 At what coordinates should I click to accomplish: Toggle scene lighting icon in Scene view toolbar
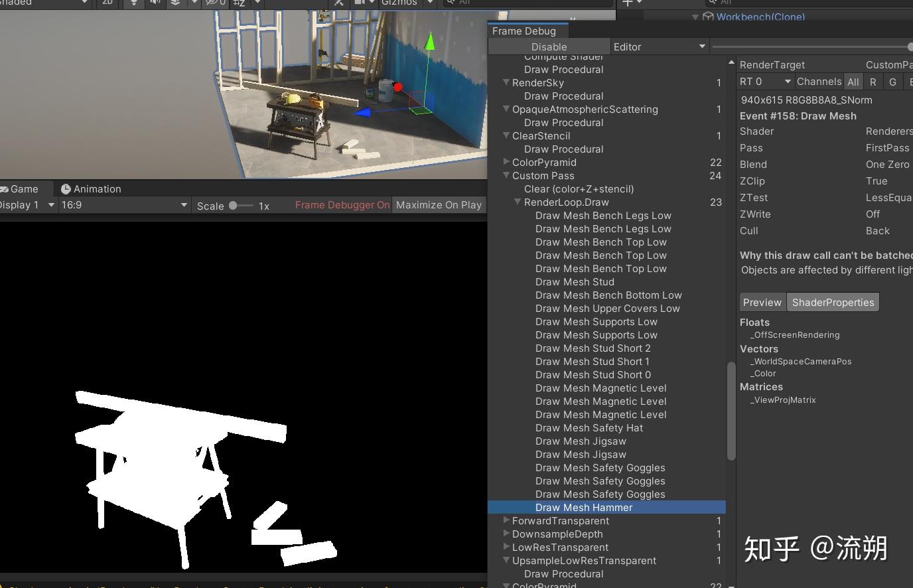134,3
